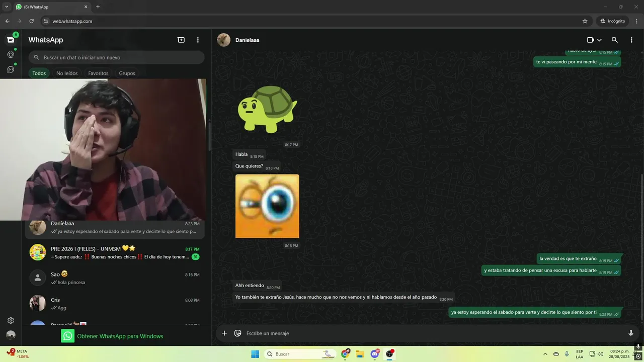View site information icon in address bar
This screenshot has height=362, width=644.
[x=46, y=21]
